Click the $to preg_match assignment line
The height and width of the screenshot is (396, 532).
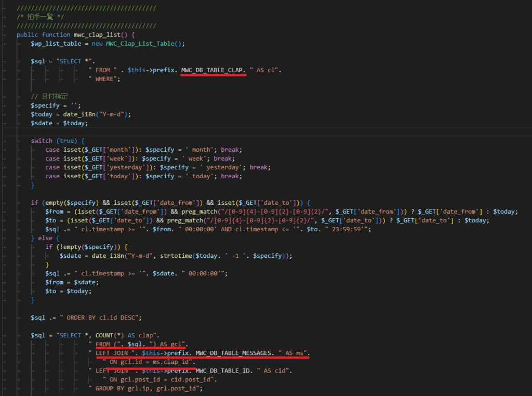coord(268,220)
